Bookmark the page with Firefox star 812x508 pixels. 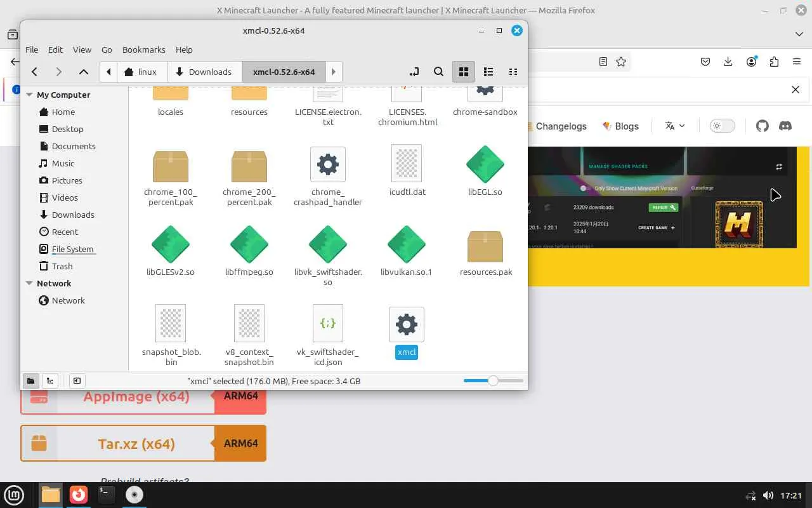click(x=621, y=62)
